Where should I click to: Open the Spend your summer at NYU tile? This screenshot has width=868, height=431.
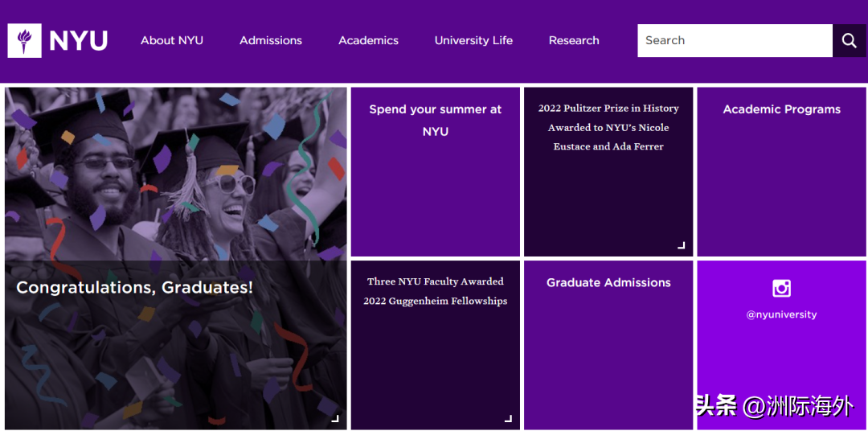(x=435, y=121)
